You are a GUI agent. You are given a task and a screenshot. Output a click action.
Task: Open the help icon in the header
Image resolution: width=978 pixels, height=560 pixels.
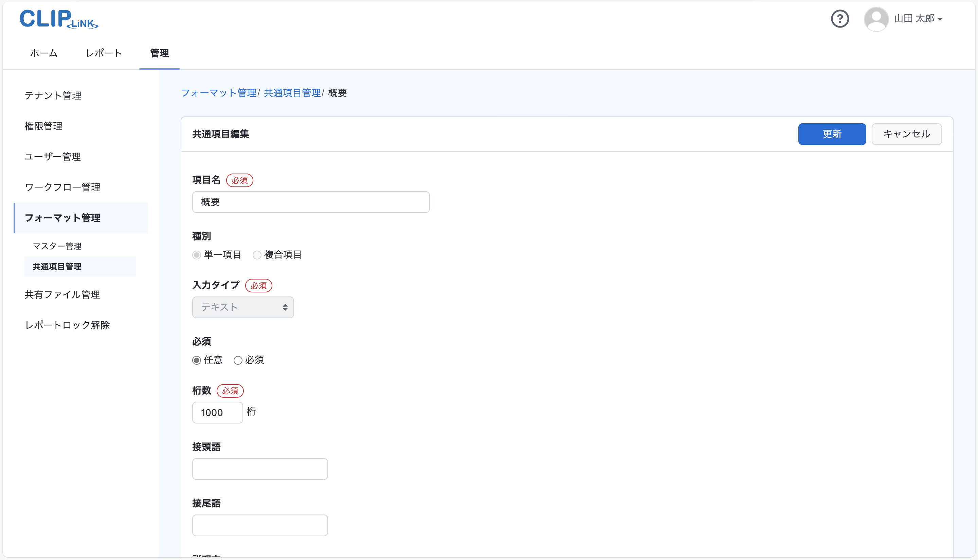pos(840,18)
